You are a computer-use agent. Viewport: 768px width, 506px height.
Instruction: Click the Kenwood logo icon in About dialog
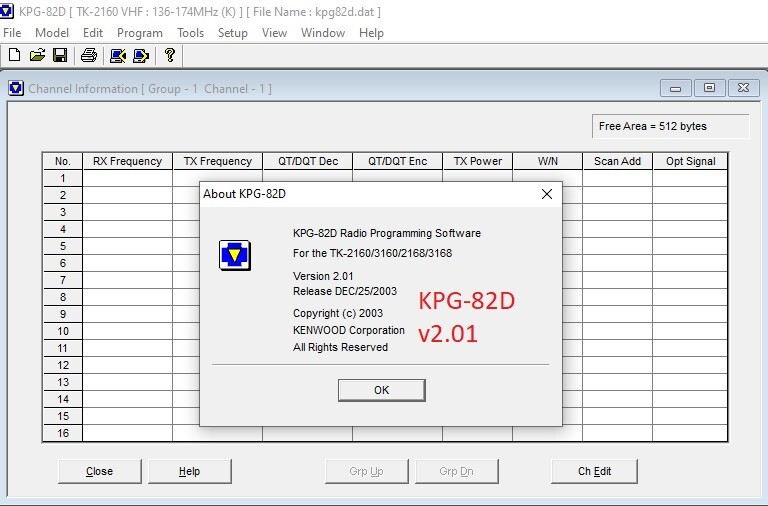235,255
